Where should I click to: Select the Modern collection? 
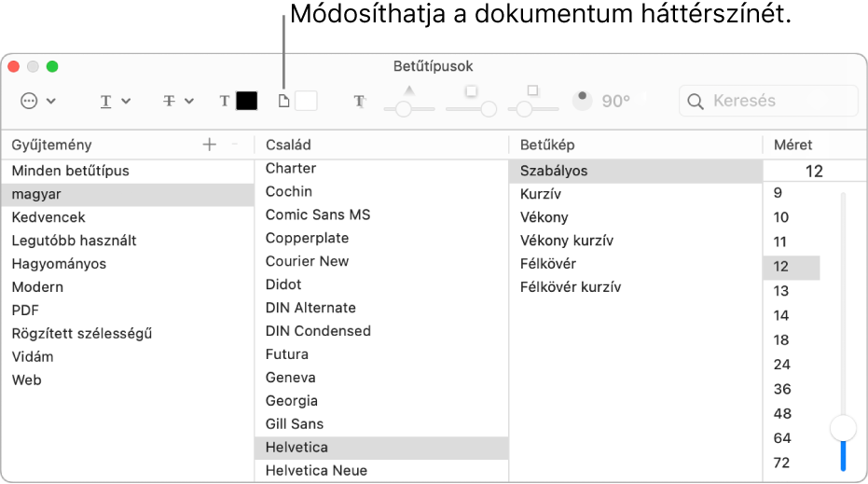(128, 287)
